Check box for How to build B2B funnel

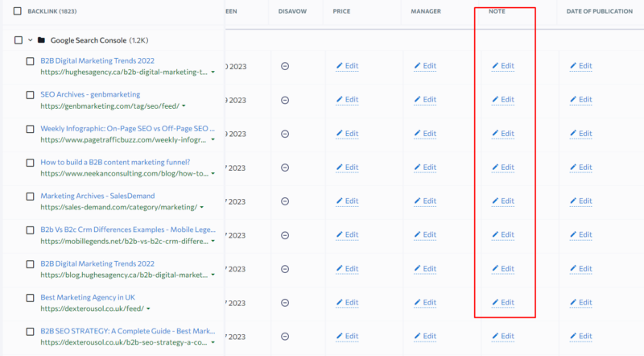30,163
